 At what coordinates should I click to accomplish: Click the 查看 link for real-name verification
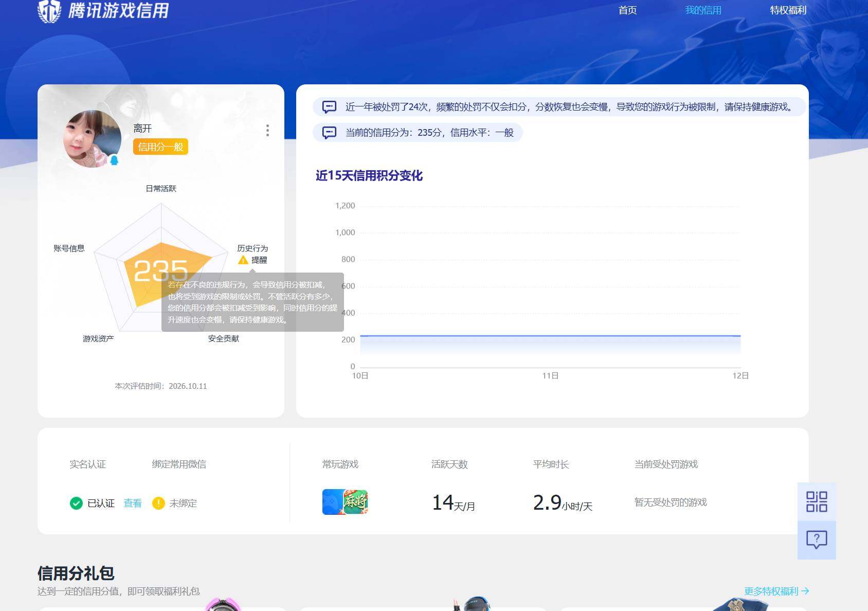133,503
